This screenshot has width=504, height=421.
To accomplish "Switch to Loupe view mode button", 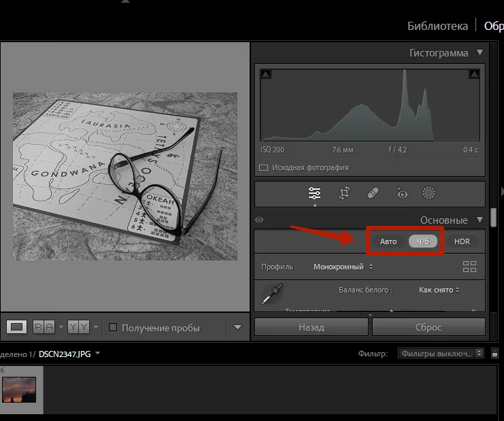I will click(x=17, y=327).
